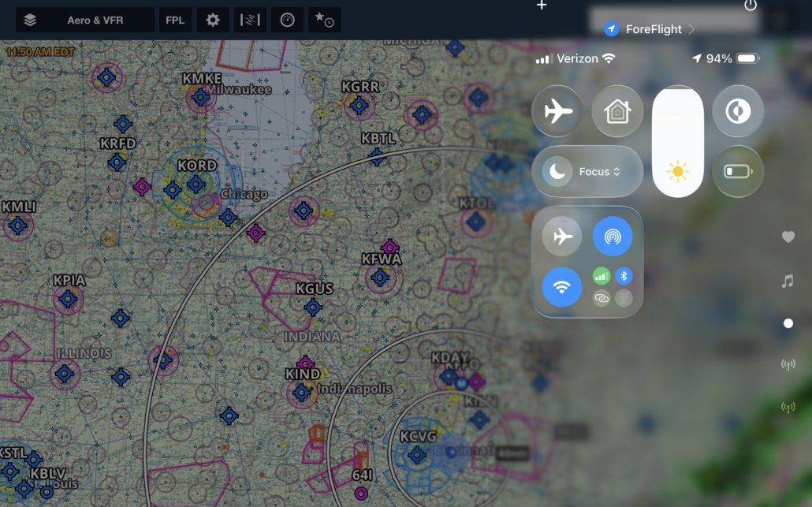
Task: Toggle standalone Airplane Mode beside Home
Action: click(557, 111)
